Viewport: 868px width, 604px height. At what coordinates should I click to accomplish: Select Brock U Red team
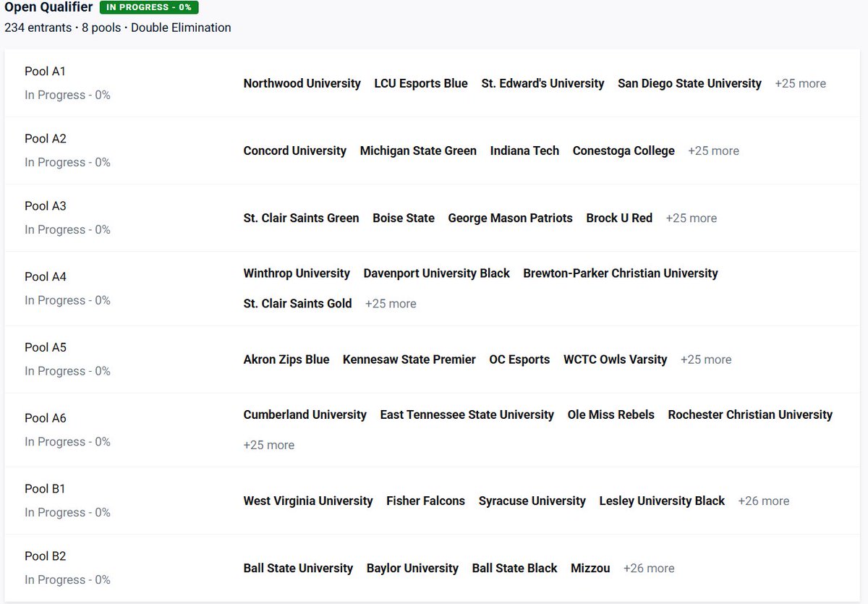click(619, 218)
